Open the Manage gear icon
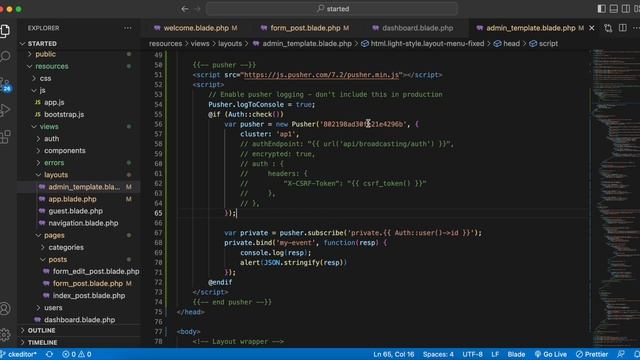The width and height of the screenshot is (640, 360). tap(5, 334)
